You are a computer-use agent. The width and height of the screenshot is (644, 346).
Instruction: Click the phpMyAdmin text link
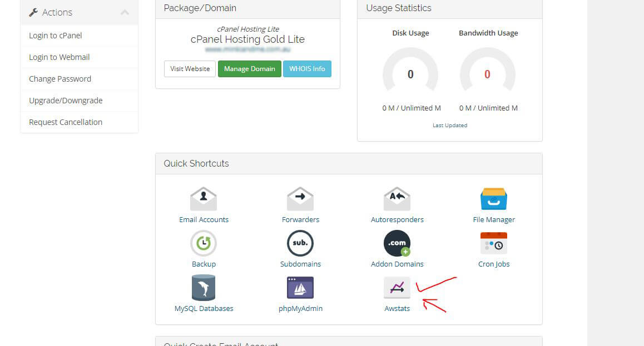[x=300, y=309]
